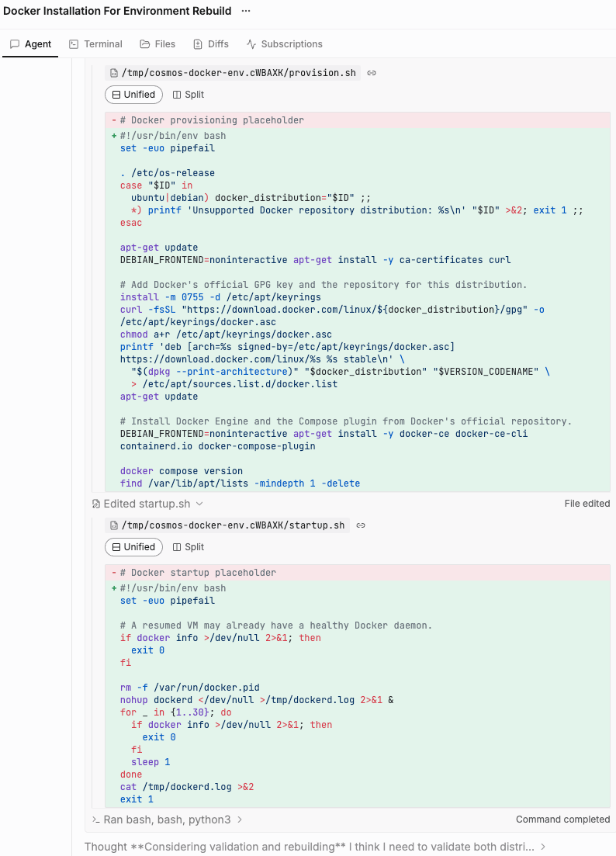Click the '. /etc/os-release' line
The height and width of the screenshot is (856, 616).
point(168,173)
